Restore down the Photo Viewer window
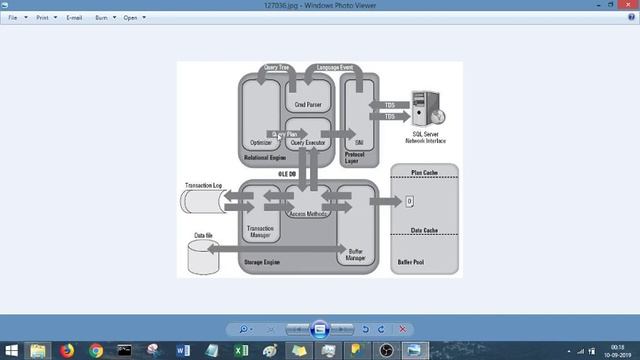This screenshot has height=360, width=640. point(611,5)
